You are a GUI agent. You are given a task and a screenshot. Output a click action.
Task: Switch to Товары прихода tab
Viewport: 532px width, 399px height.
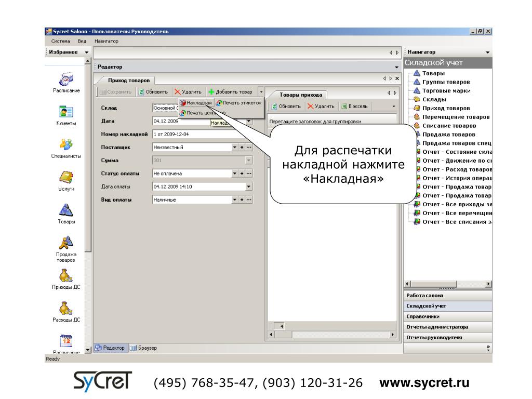click(301, 95)
